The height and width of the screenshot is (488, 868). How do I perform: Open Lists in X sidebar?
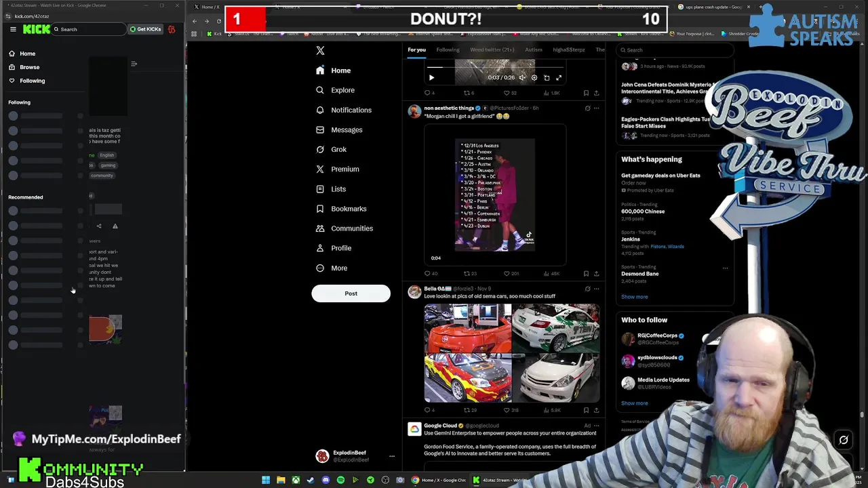330,189
